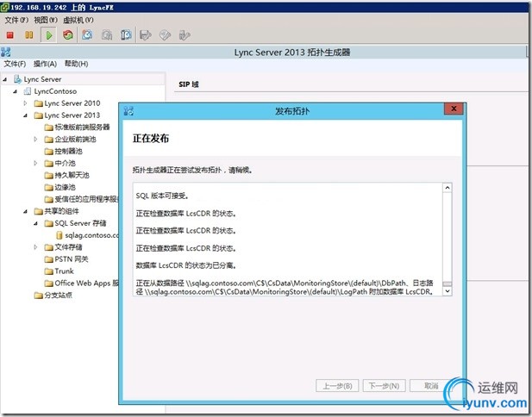The height and width of the screenshot is (417, 532).
Task: Click the sqlag.contoso database icon
Action: point(59,235)
